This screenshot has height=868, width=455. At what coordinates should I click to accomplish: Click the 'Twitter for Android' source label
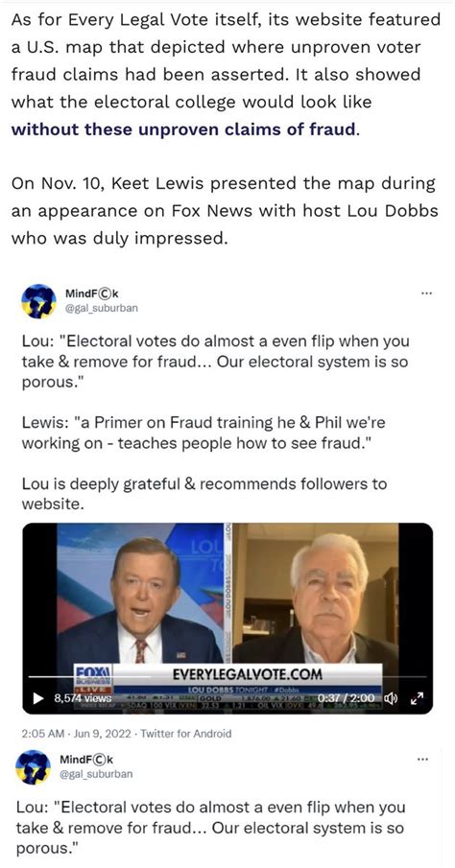pos(185,734)
